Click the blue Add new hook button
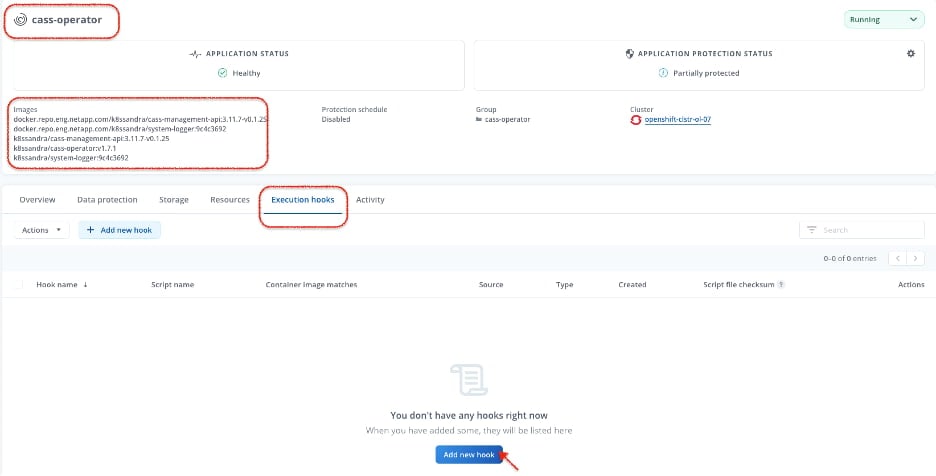Image resolution: width=936 pixels, height=476 pixels. coord(469,454)
